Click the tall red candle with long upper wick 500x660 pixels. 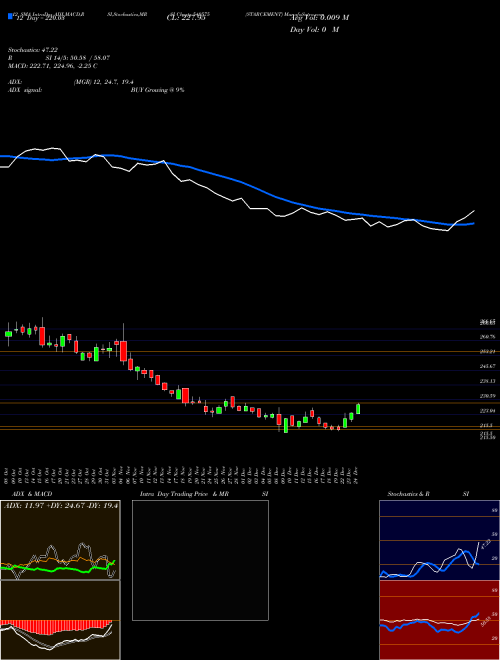point(123,351)
